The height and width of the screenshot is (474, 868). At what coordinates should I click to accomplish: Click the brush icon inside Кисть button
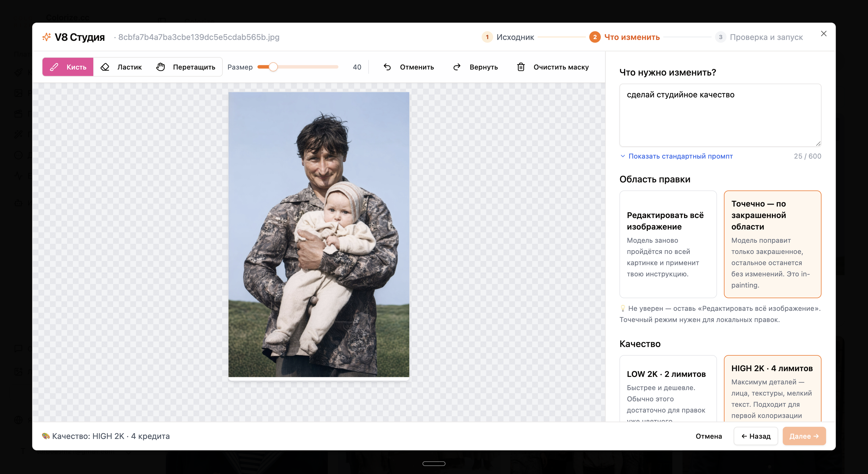pos(54,67)
